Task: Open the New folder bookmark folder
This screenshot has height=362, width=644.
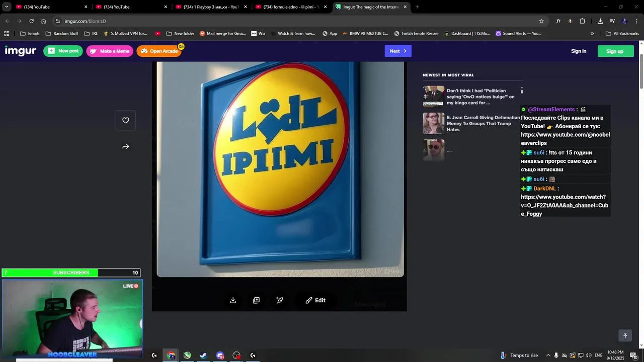Action: point(180,34)
